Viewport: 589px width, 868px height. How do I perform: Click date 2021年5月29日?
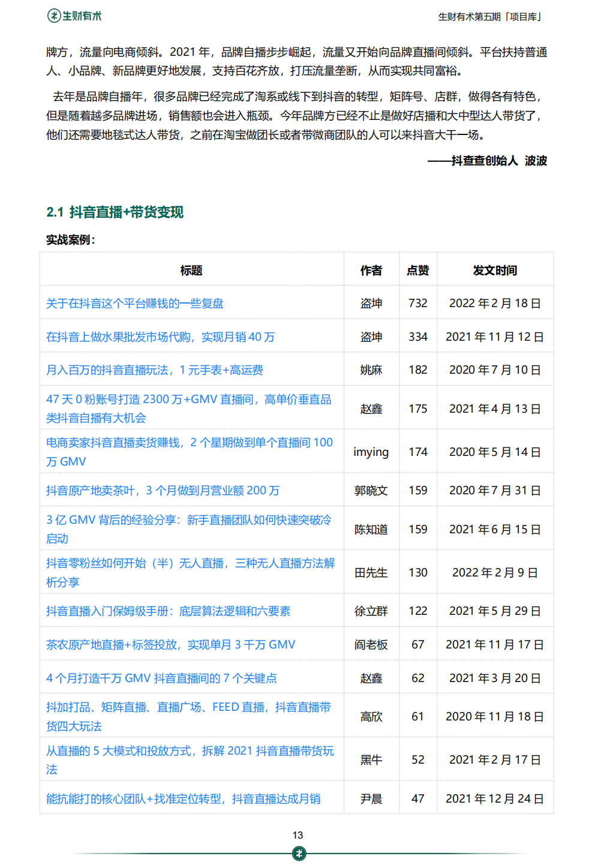[495, 611]
